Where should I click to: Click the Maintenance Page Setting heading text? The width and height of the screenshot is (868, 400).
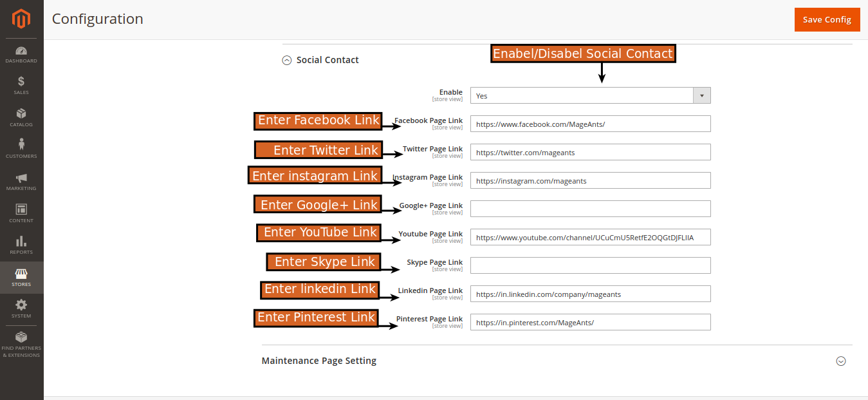click(x=319, y=361)
